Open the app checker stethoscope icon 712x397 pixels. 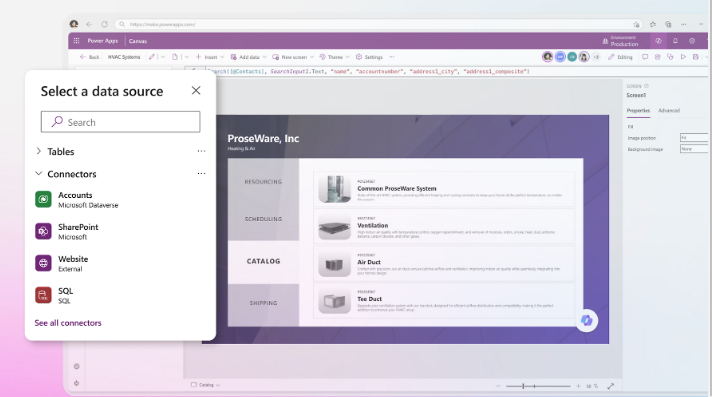coord(670,57)
